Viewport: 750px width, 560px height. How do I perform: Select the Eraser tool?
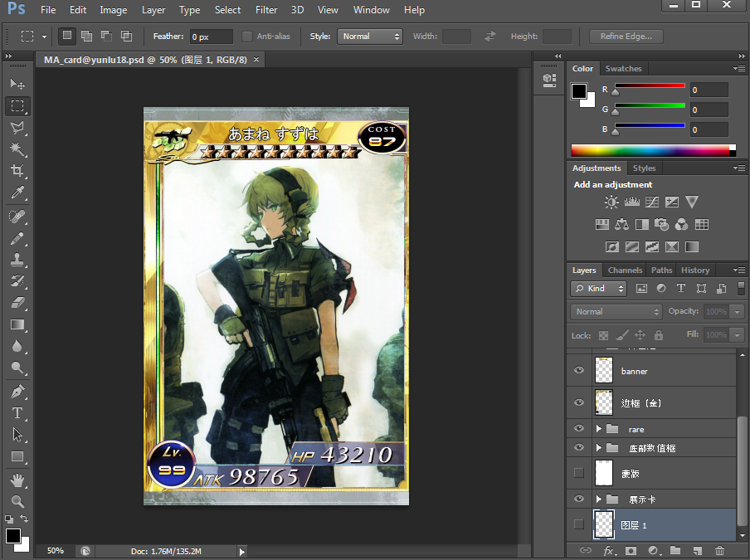pos(17,303)
